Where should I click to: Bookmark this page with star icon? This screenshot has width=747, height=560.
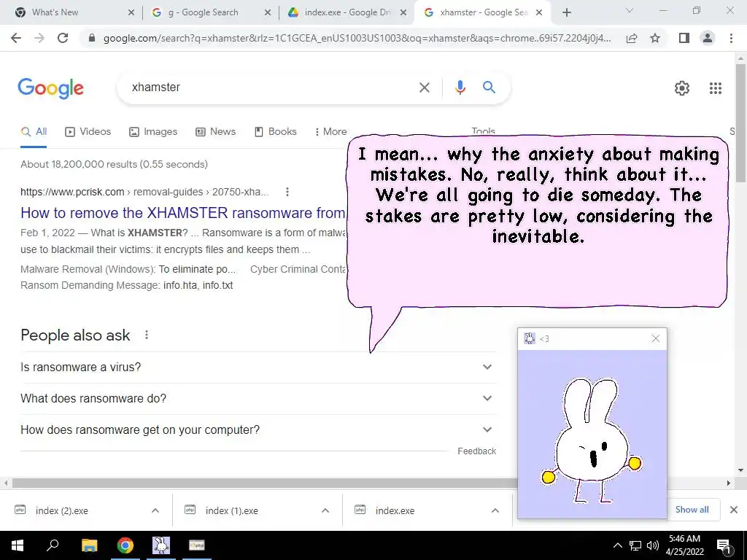(x=656, y=38)
